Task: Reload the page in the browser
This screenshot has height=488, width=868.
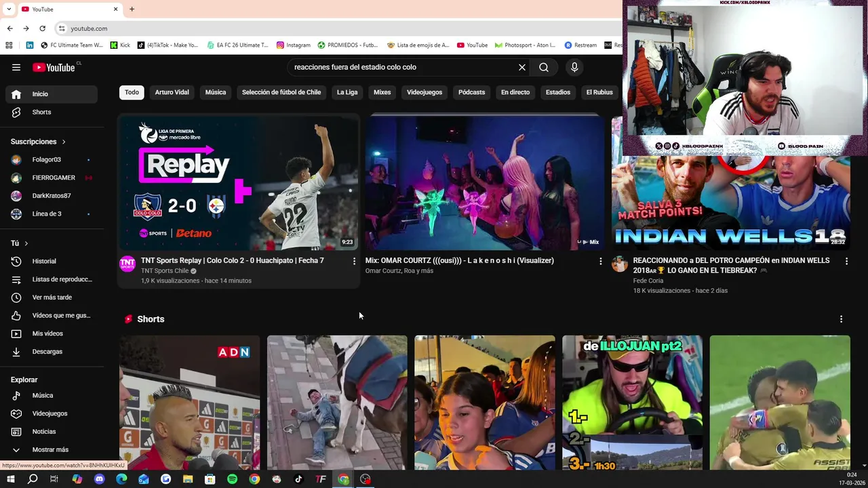Action: pyautogui.click(x=42, y=28)
